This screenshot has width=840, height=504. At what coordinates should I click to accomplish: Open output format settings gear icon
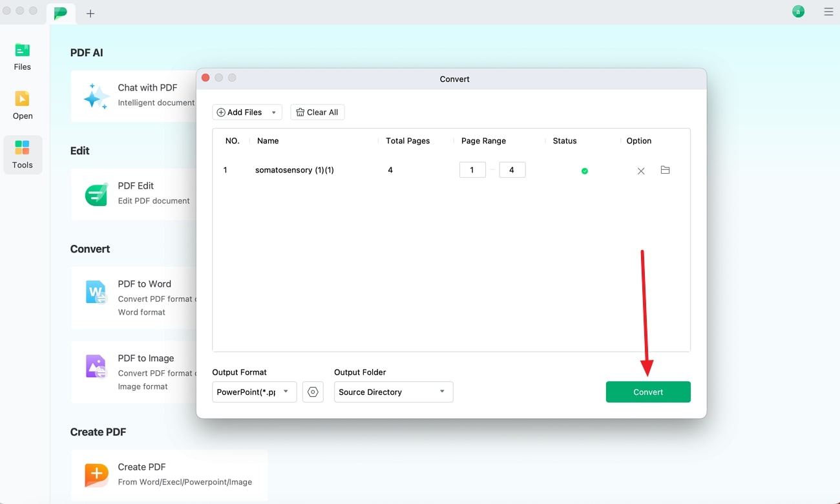313,392
